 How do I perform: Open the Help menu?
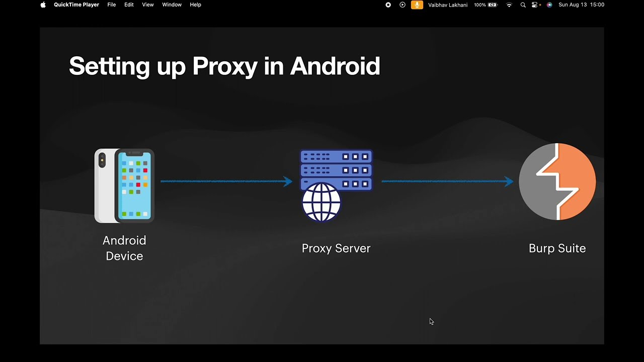pyautogui.click(x=195, y=5)
